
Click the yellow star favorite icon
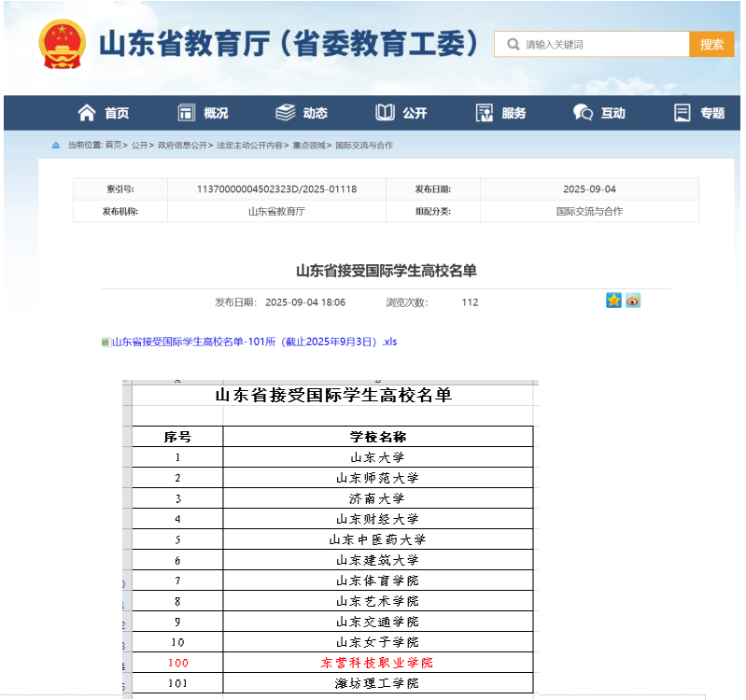point(613,301)
